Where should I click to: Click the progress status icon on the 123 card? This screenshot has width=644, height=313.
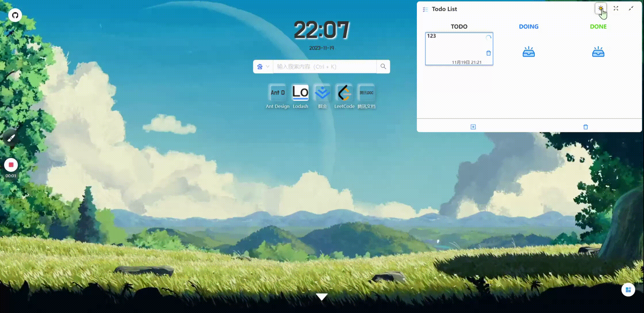[488, 37]
